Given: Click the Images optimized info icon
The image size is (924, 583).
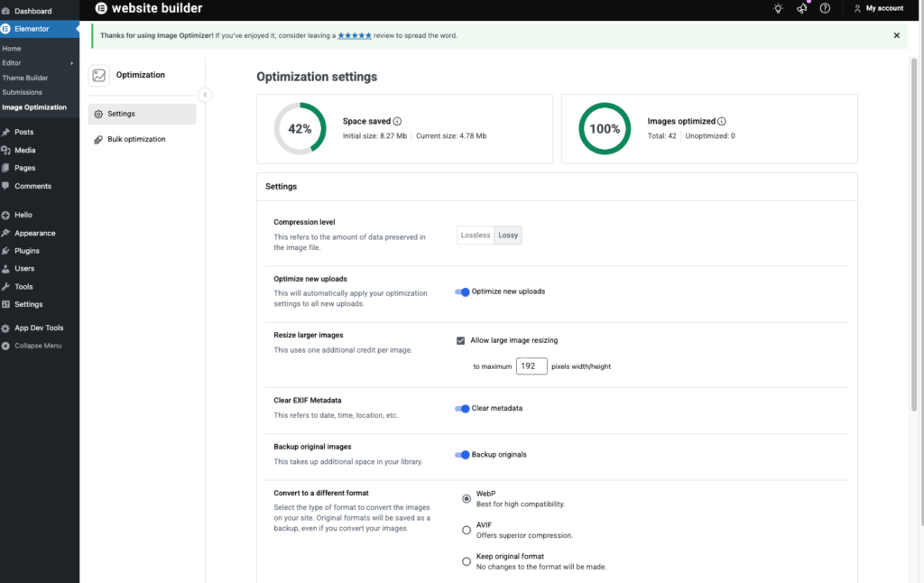Looking at the screenshot, I should coord(722,121).
